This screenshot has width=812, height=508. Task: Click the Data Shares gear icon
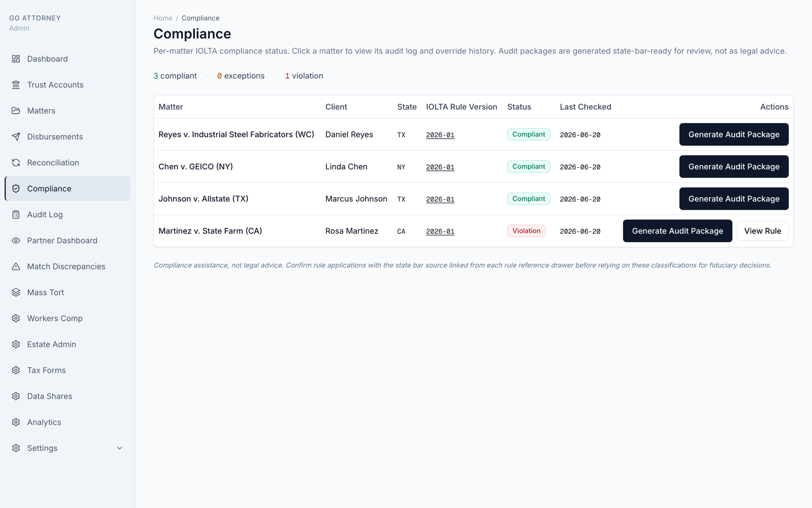16,396
